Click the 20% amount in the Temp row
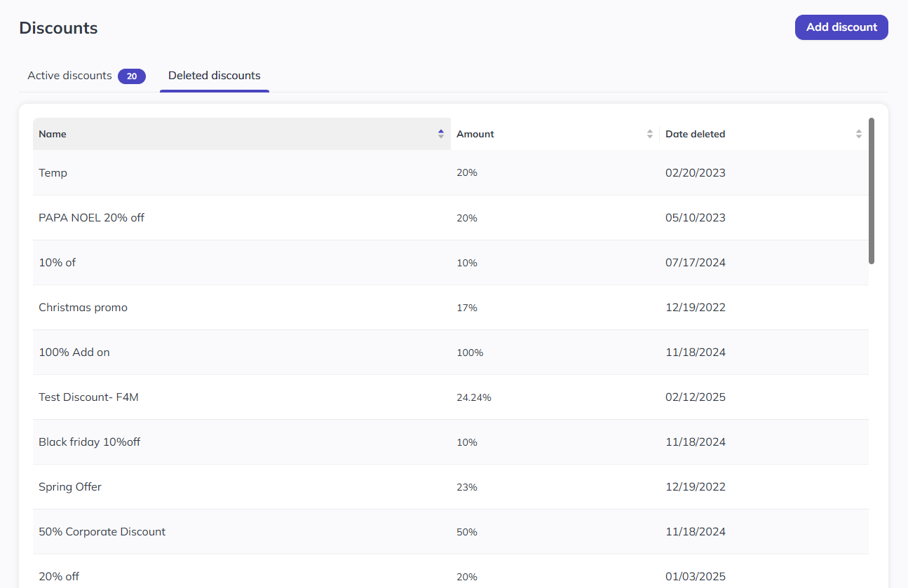Image resolution: width=908 pixels, height=588 pixels. [467, 173]
